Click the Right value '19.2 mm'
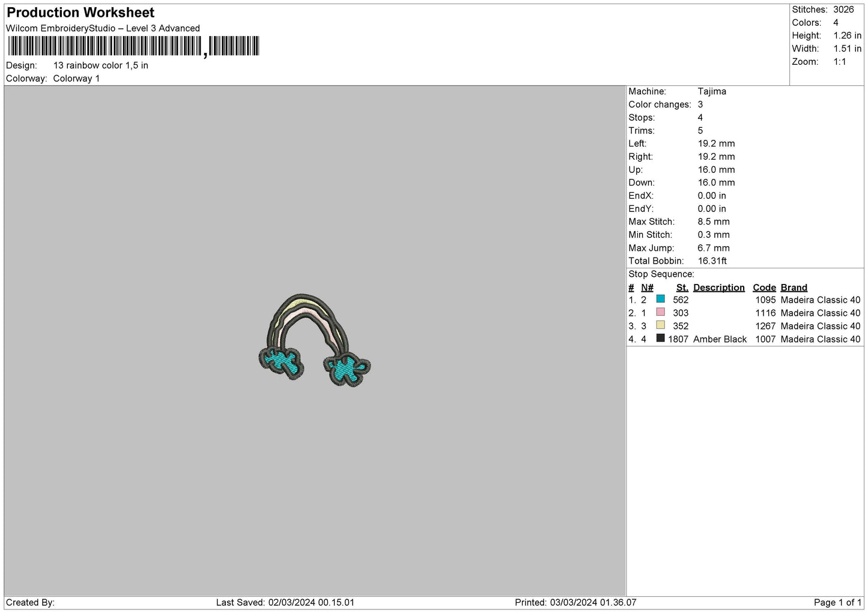 point(716,157)
